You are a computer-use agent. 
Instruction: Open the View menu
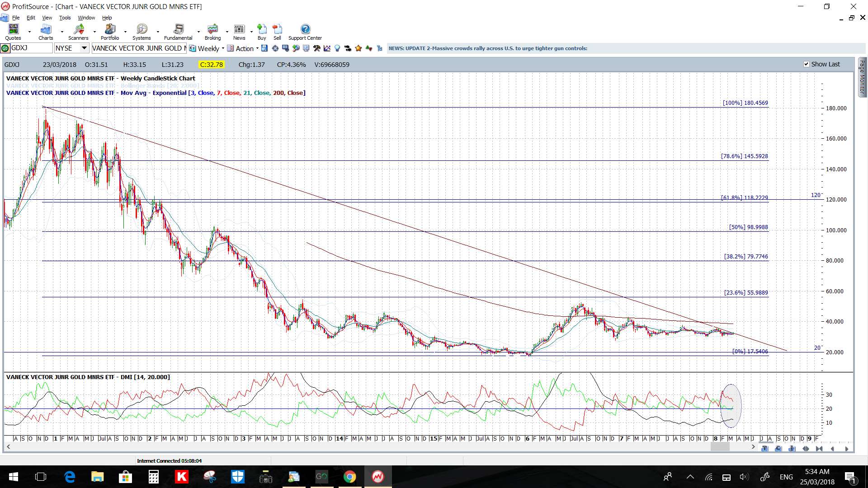coord(47,18)
